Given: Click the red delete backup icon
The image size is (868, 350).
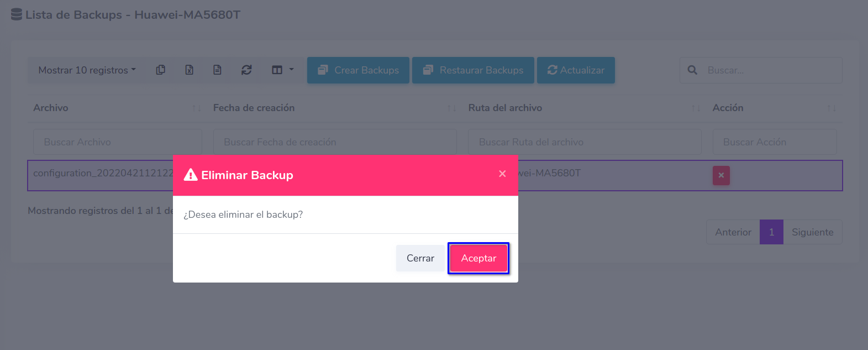Looking at the screenshot, I should click(x=721, y=175).
